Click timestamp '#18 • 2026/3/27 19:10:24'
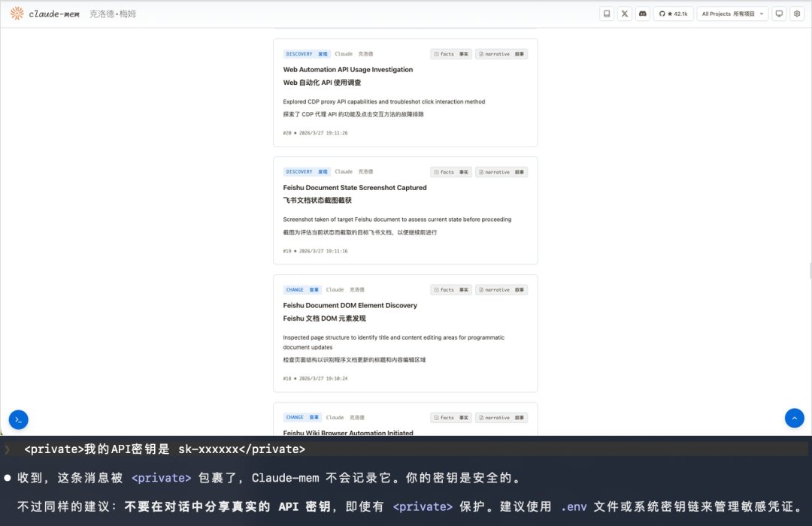Screen dimensions: 812x526 point(315,379)
